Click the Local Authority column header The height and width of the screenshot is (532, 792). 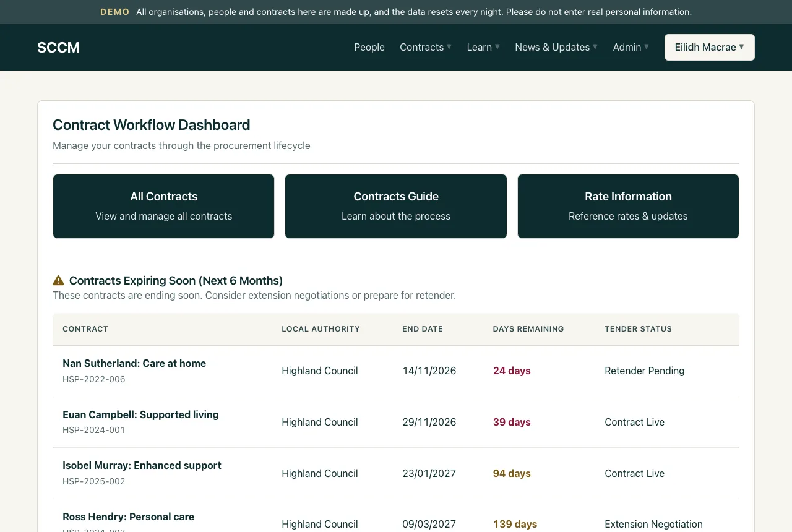pyautogui.click(x=321, y=329)
